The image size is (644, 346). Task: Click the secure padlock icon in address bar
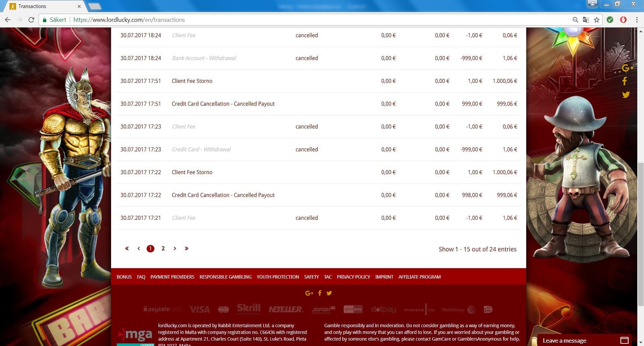point(44,20)
